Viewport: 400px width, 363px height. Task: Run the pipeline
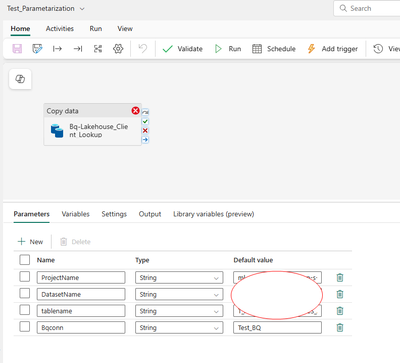click(228, 49)
